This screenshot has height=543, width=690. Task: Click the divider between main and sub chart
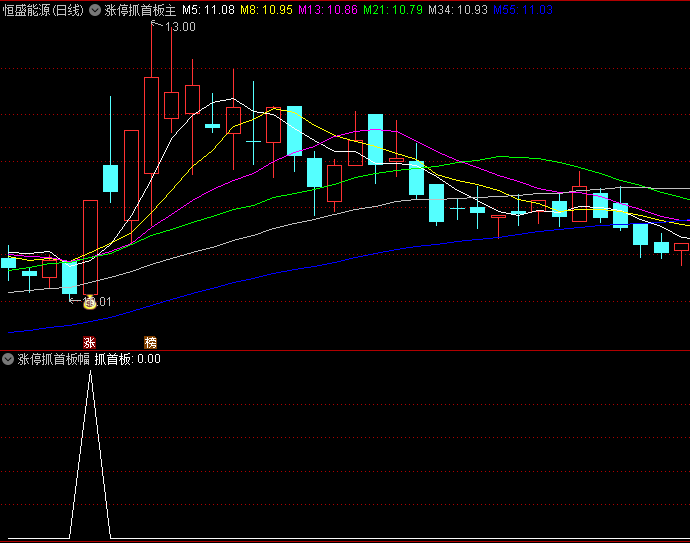(x=345, y=350)
